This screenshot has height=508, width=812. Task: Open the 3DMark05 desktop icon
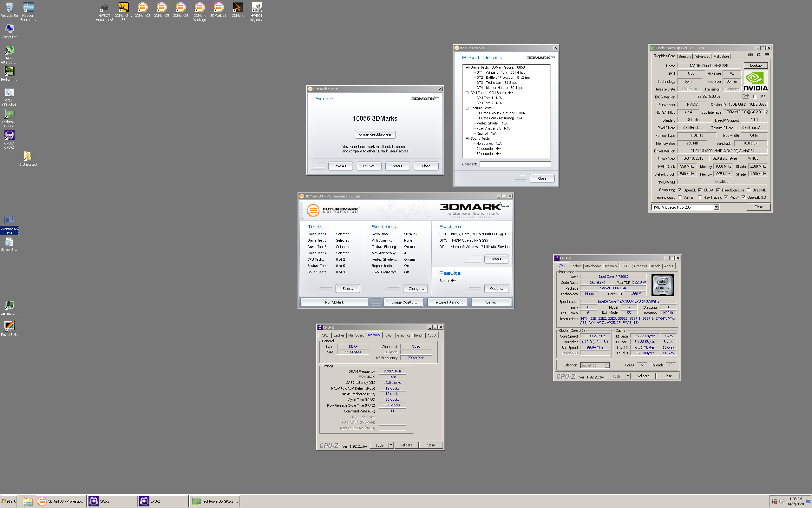coord(161,10)
